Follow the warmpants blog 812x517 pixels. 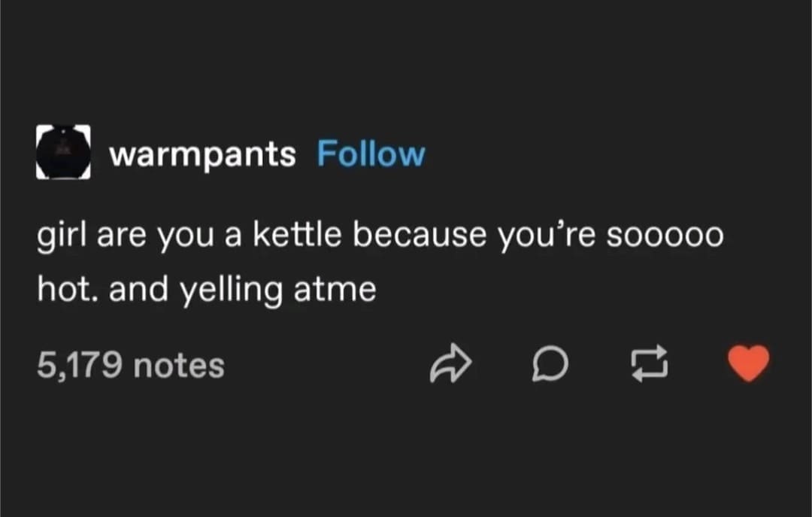click(371, 154)
